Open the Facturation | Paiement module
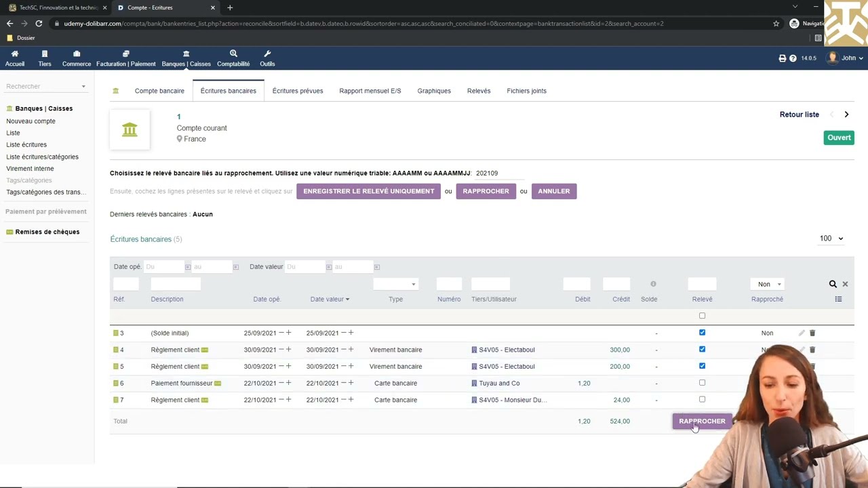 pyautogui.click(x=125, y=58)
